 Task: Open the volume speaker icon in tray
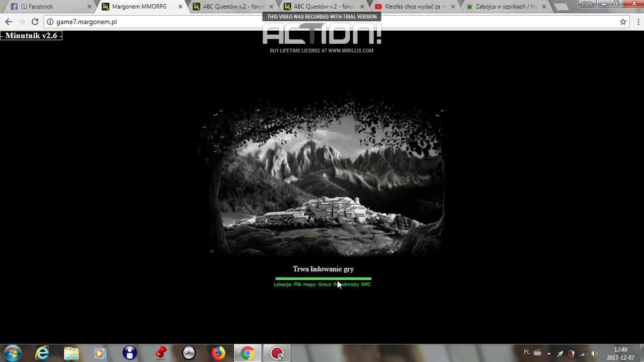[595, 353]
